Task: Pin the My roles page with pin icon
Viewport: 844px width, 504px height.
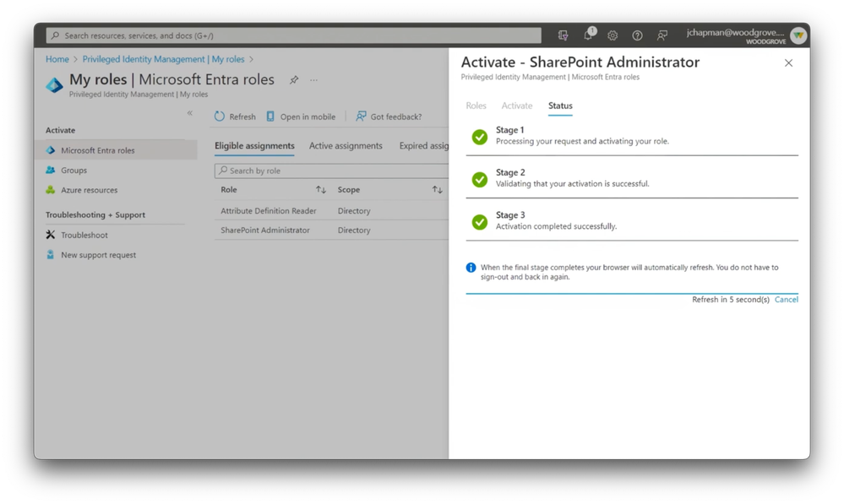Action: coord(294,80)
